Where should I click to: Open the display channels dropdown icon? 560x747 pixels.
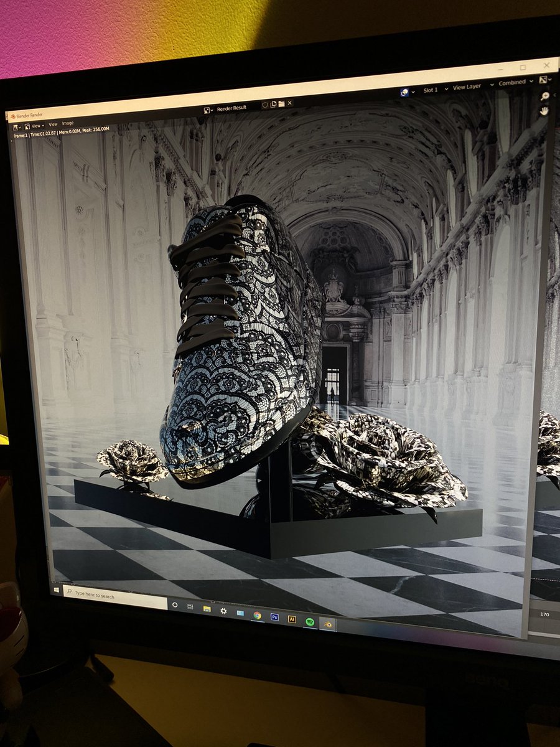pyautogui.click(x=545, y=80)
